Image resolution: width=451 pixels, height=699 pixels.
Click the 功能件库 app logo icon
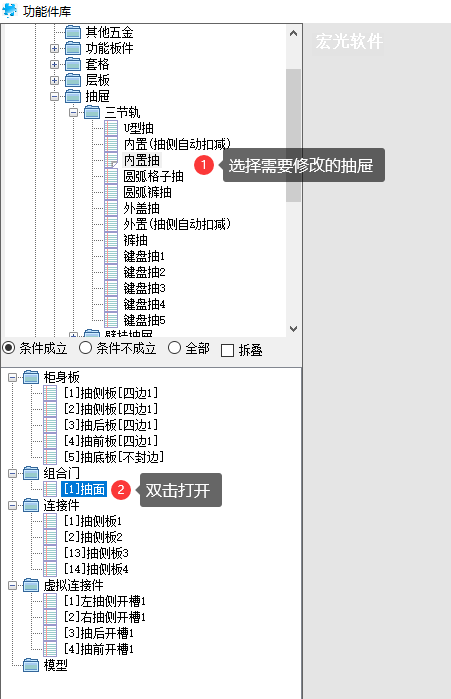pyautogui.click(x=9, y=10)
